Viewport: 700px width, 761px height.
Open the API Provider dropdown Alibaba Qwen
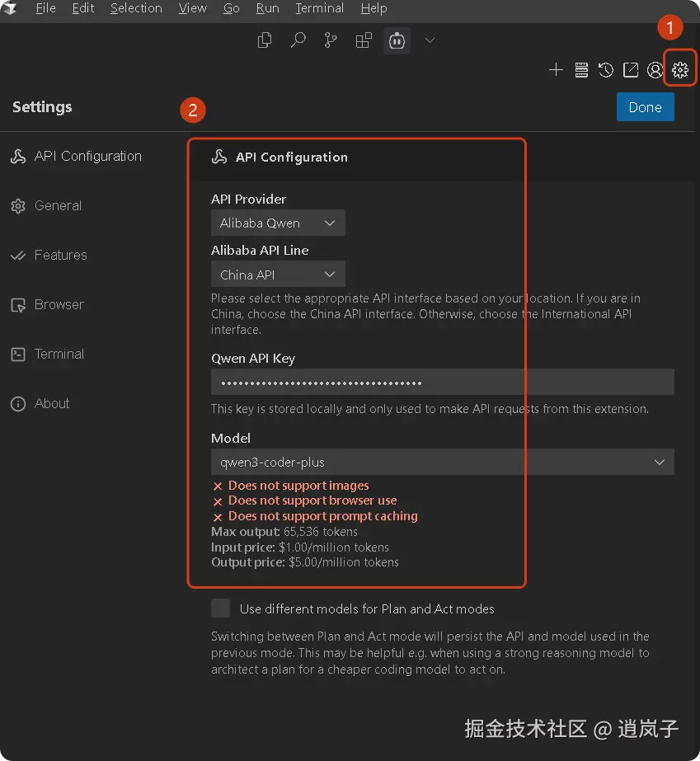click(278, 223)
